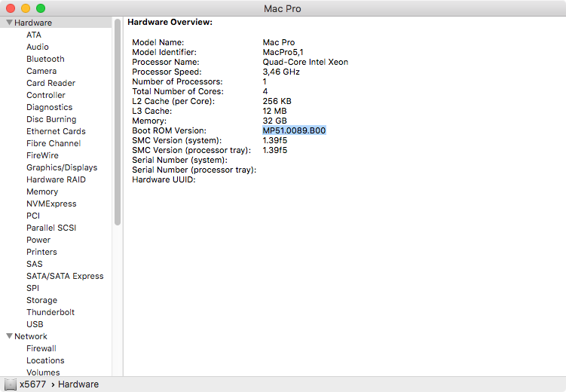Screen dimensions: 566x392
Task: Open the Card Reader section
Action: [x=51, y=83]
